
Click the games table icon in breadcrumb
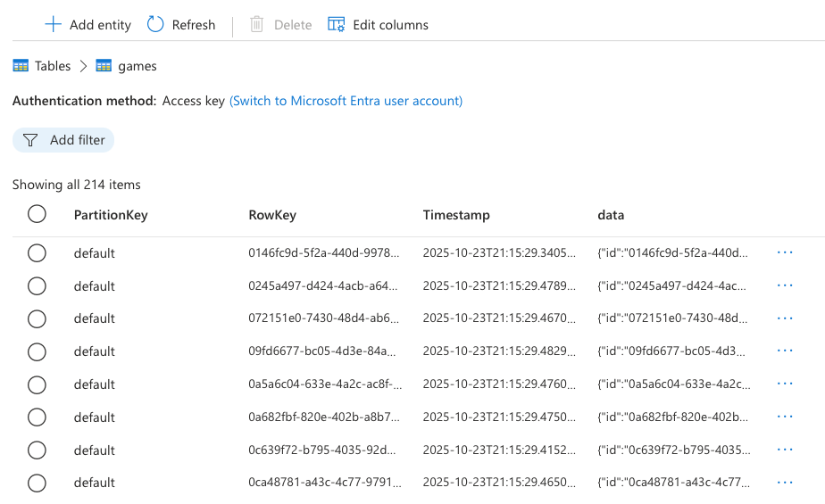[104, 66]
